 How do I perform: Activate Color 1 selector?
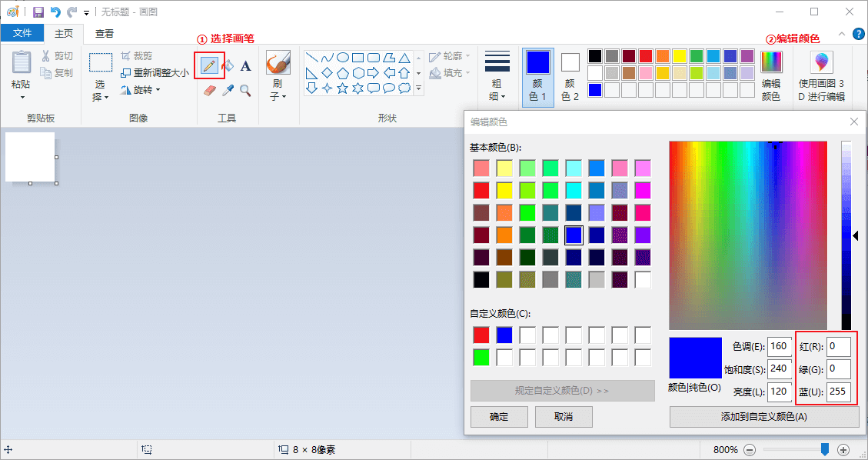click(x=537, y=77)
